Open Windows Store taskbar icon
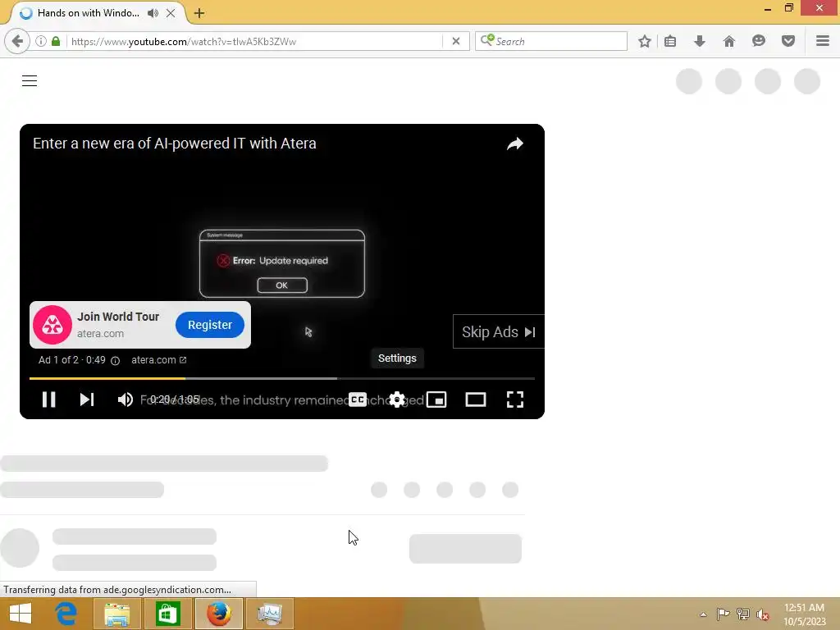 pos(167,614)
